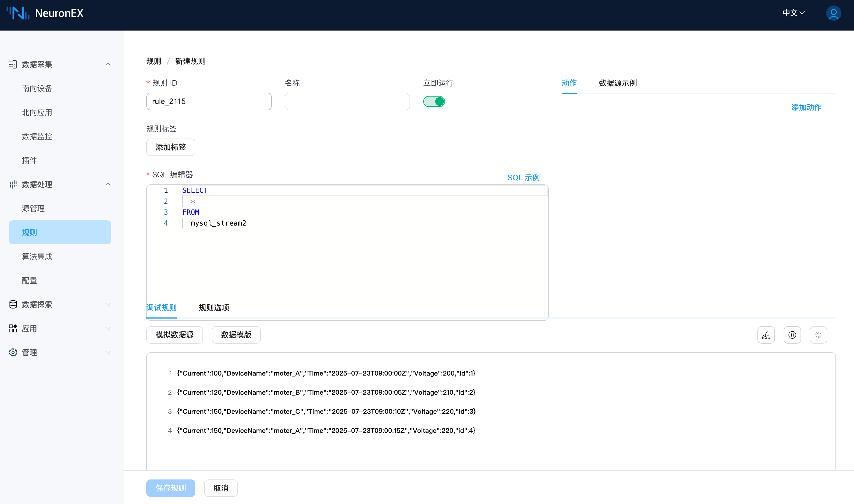Clear debug output with the broom icon

click(766, 335)
